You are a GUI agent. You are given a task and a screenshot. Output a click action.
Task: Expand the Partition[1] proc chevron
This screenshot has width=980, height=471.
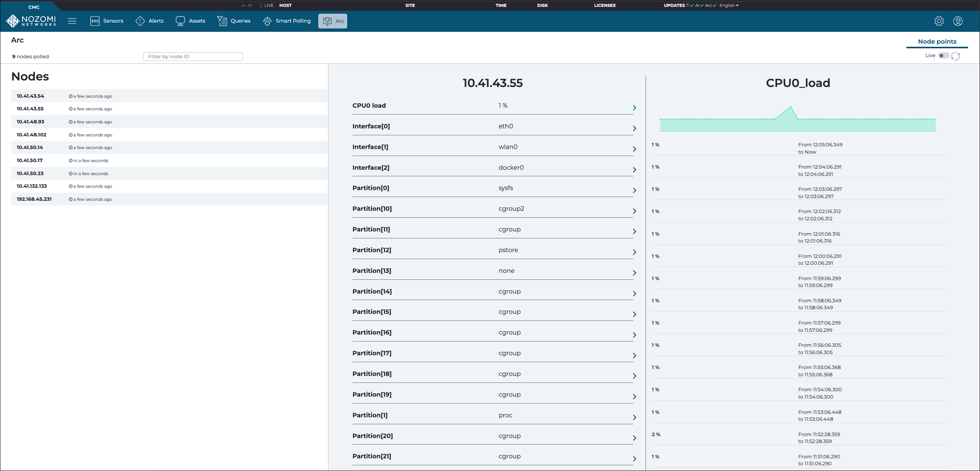coord(634,417)
